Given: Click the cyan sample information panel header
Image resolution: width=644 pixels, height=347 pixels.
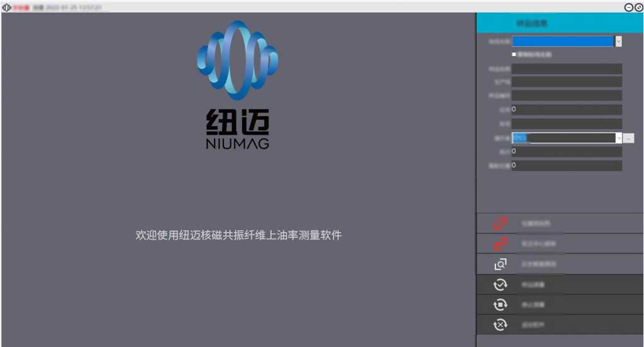Looking at the screenshot, I should pos(560,23).
